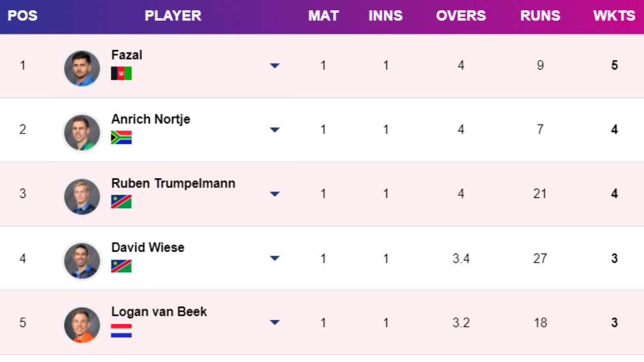
Task: Click the PLAYER column header
Action: point(173,16)
